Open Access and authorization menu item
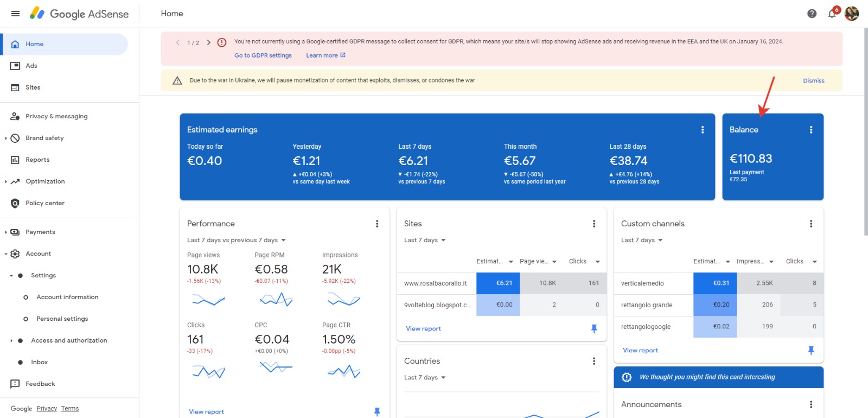The image size is (868, 418). [x=69, y=340]
